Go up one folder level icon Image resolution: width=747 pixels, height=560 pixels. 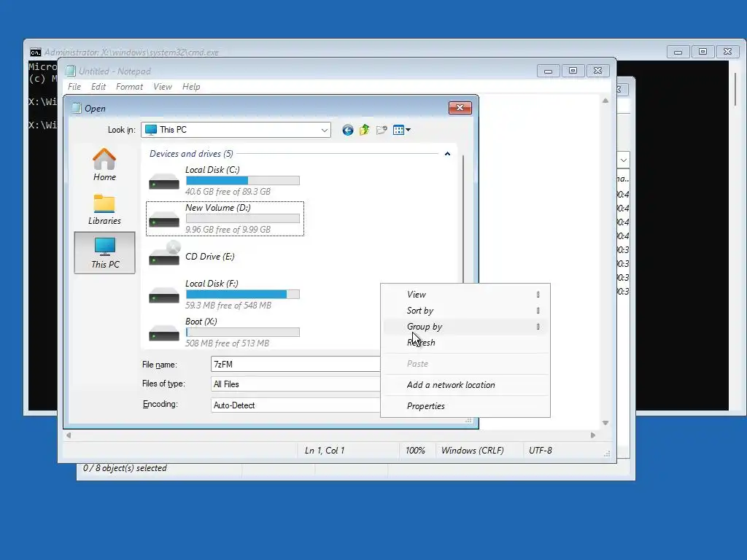pos(365,130)
